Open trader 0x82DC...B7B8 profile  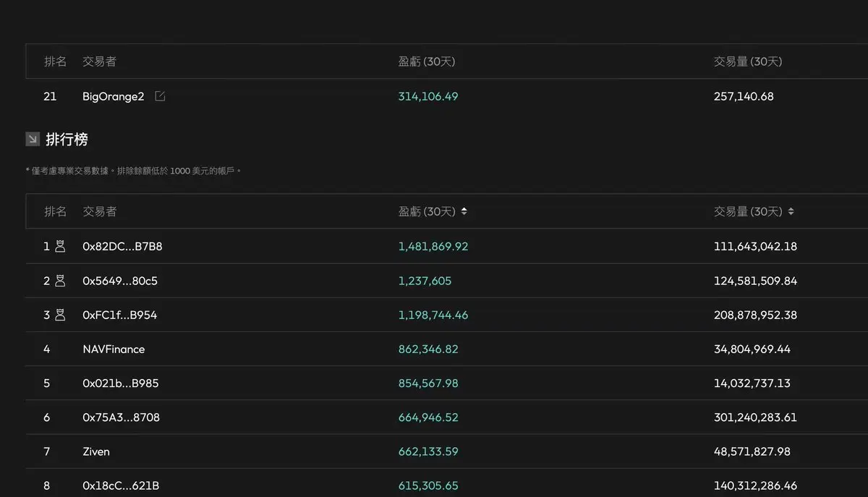coord(122,246)
